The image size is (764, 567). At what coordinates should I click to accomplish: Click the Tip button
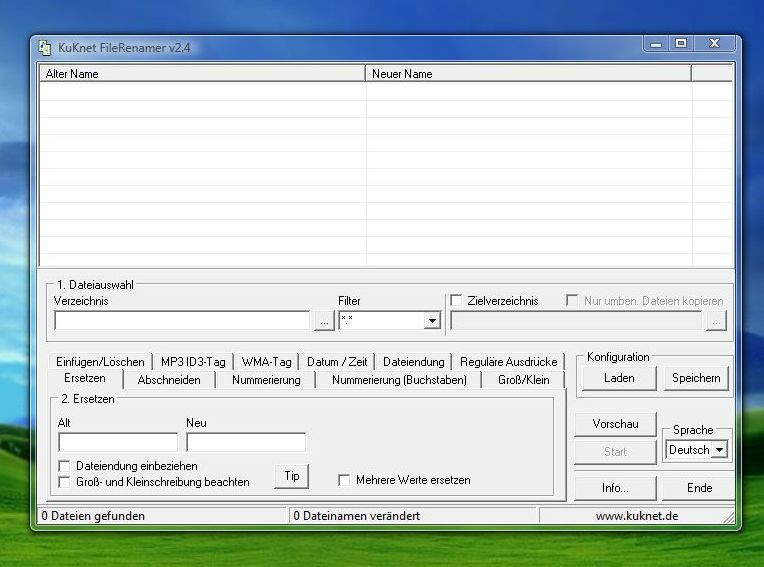click(291, 476)
